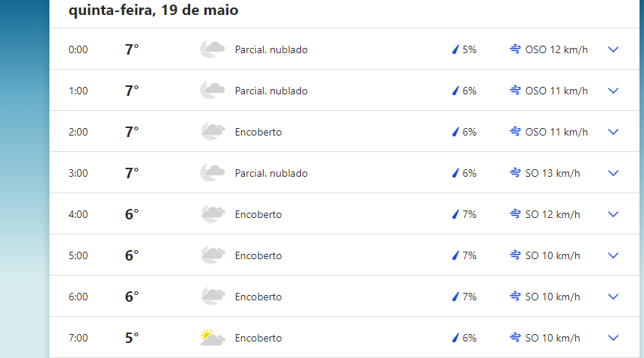Click the wind icon beside SO 13 km/h
The image size is (644, 358).
515,173
